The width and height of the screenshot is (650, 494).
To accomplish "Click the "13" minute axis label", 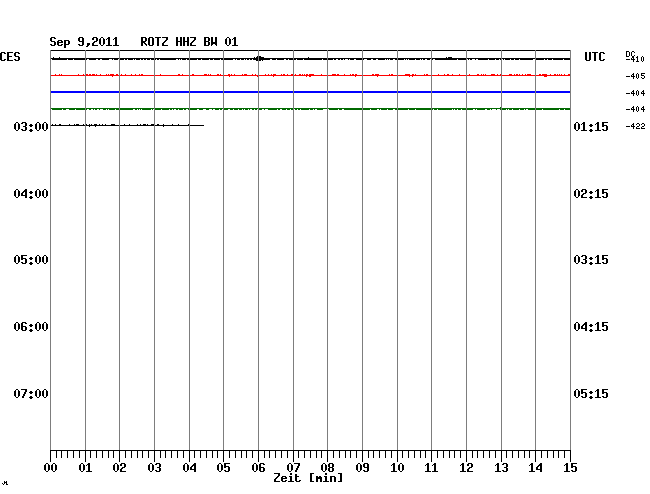I will 501,468.
